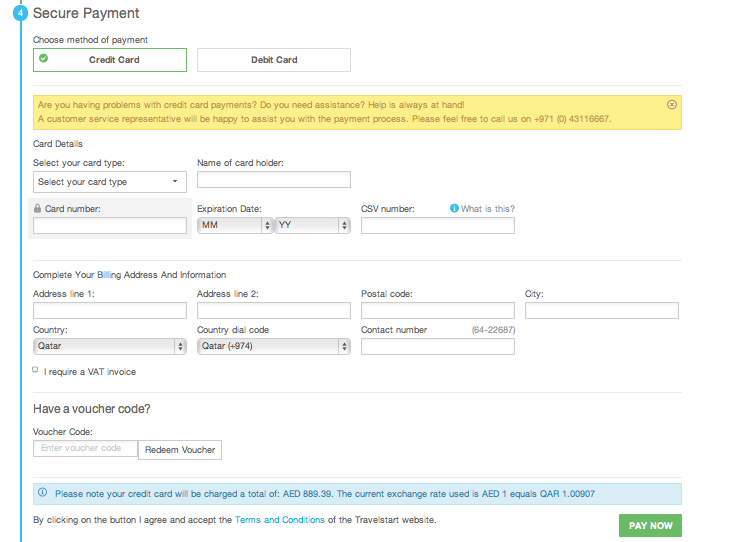Click the blue info icon near CSV number
The image size is (737, 542).
pos(454,208)
